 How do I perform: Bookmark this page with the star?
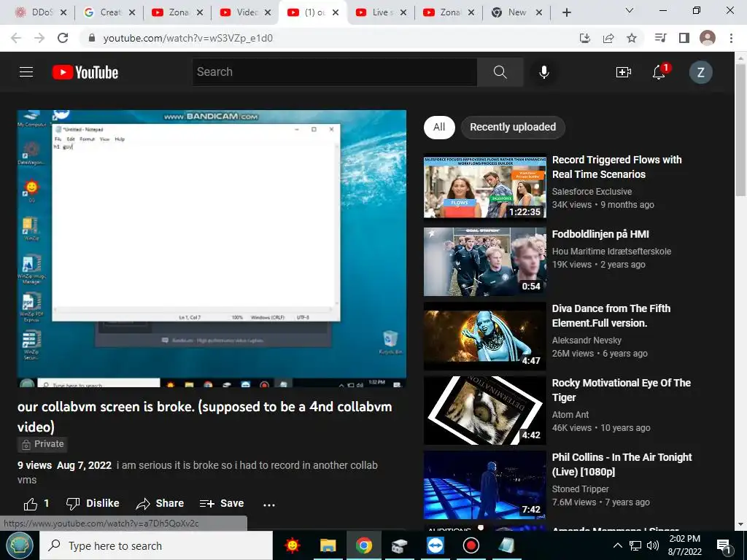coord(632,38)
